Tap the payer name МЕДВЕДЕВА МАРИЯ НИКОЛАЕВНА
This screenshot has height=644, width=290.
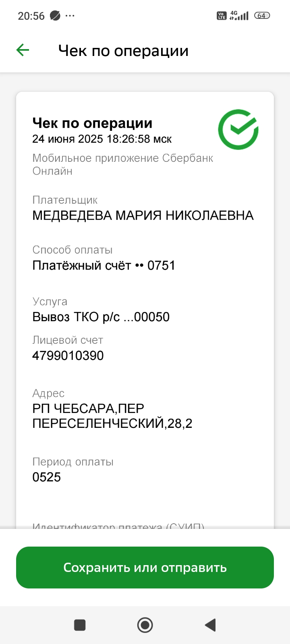tap(143, 215)
